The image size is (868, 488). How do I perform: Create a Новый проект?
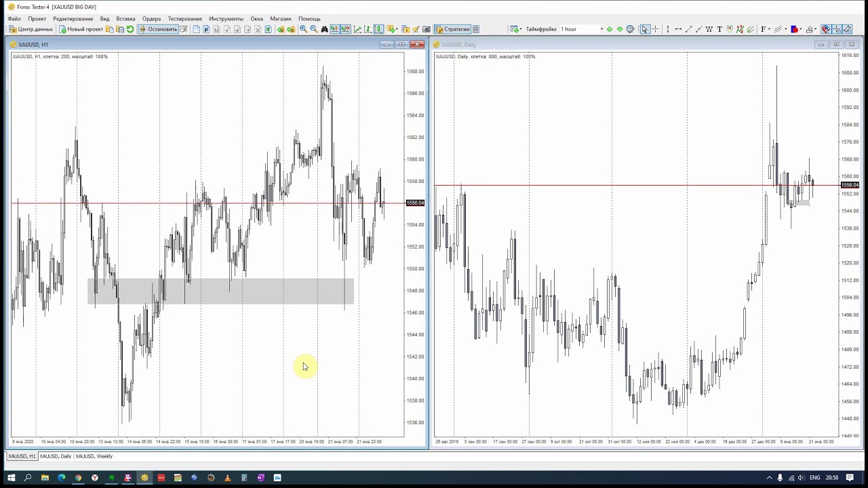tap(81, 29)
